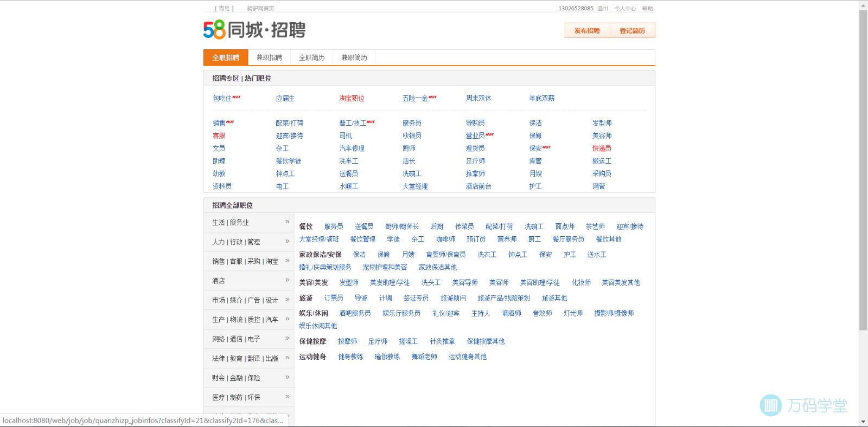Viewport: 868px width, 427px height.
Task: Expand the 生产 | 物流 | 质控 | 汽车 chevron
Action: click(x=288, y=319)
